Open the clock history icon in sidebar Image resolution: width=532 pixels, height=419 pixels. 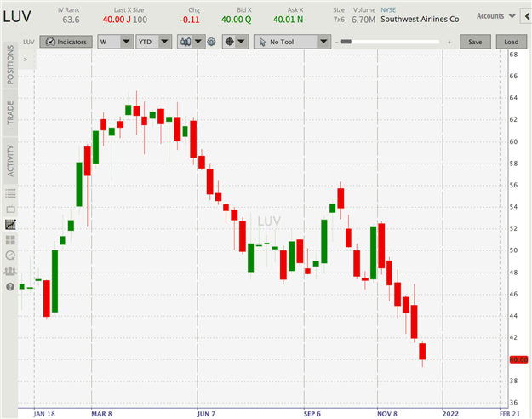pyautogui.click(x=10, y=255)
